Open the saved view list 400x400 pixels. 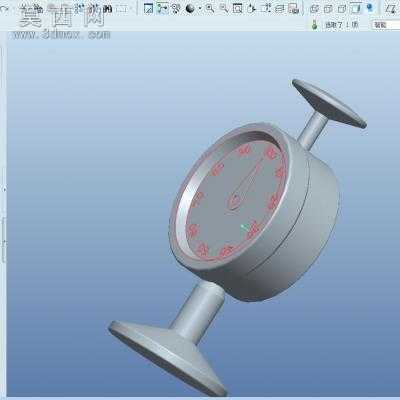(266, 9)
